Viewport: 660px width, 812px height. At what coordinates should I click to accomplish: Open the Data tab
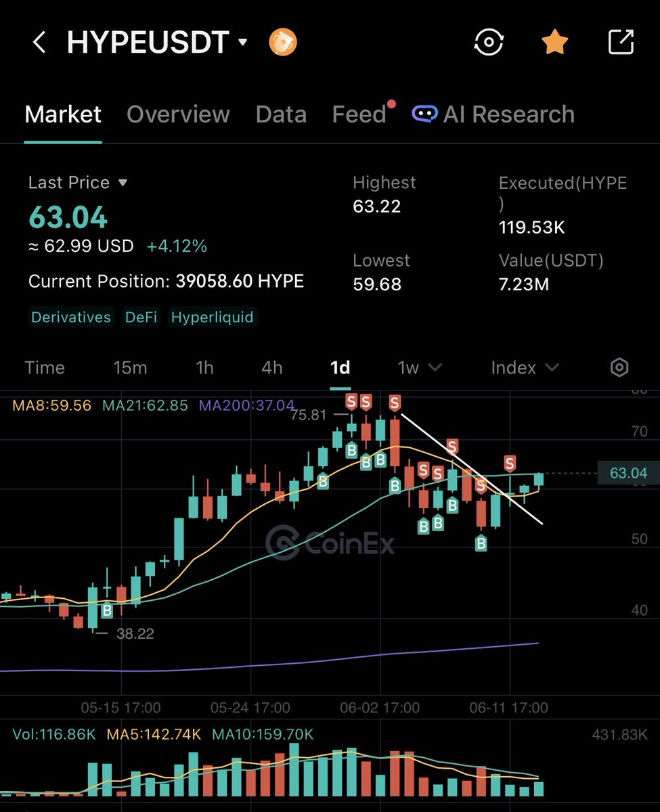click(x=281, y=114)
